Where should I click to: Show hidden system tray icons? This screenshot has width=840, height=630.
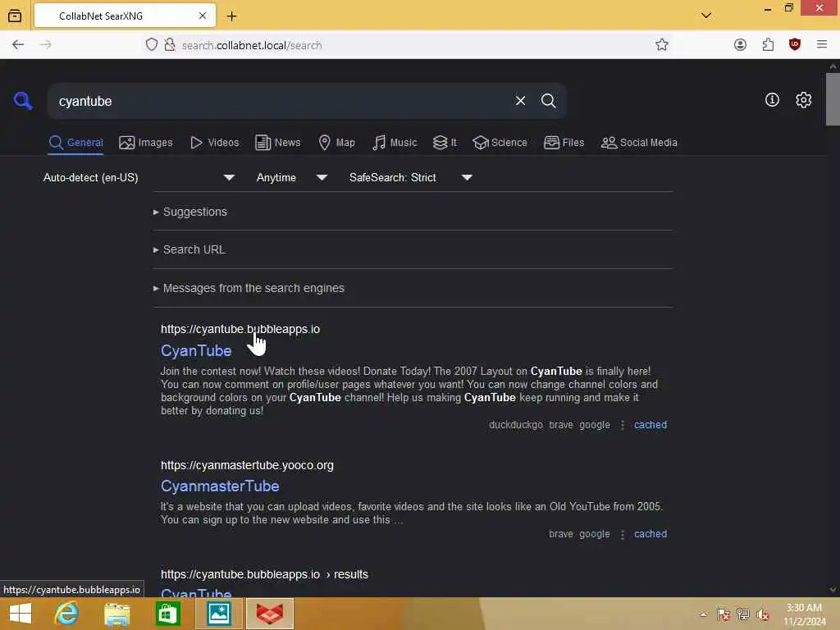pos(703,614)
